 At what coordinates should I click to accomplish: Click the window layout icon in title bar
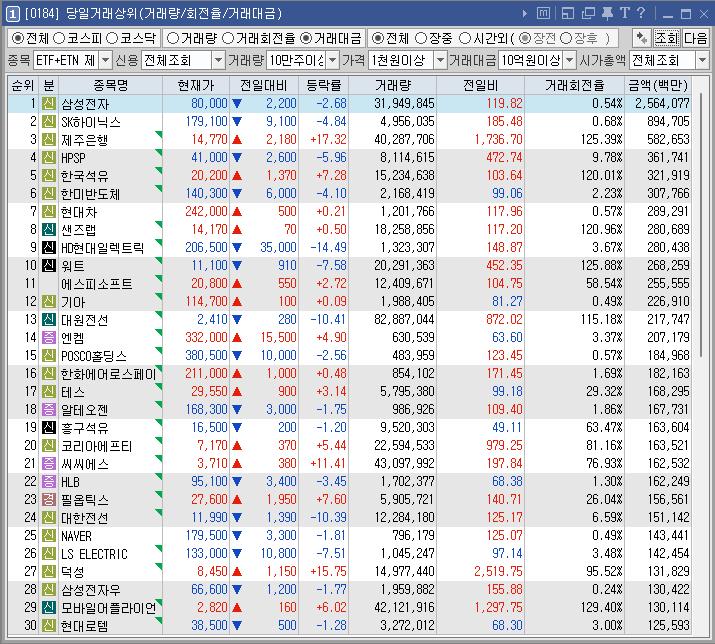(x=568, y=14)
